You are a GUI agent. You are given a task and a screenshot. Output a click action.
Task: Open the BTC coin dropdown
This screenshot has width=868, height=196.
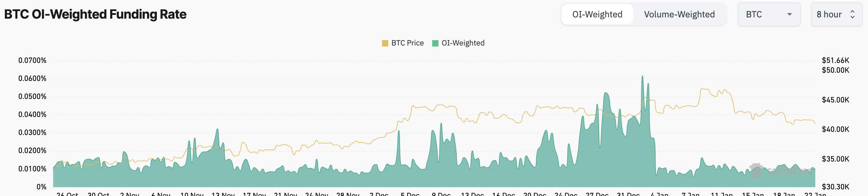[768, 15]
